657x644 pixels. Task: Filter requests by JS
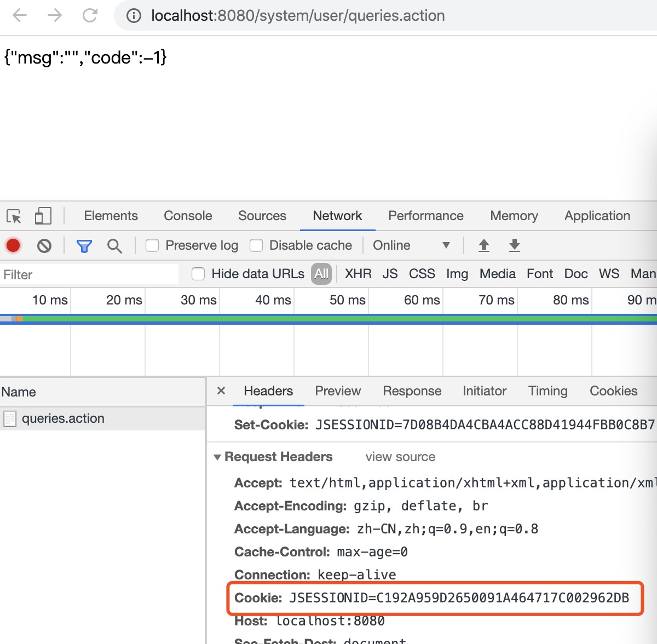[x=390, y=274]
